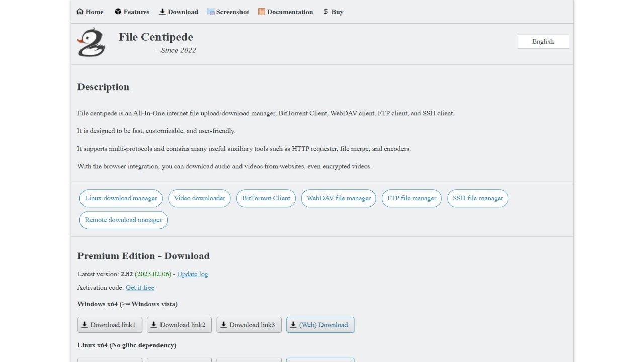Click the File Centipede title text
This screenshot has width=644, height=362.
click(156, 37)
